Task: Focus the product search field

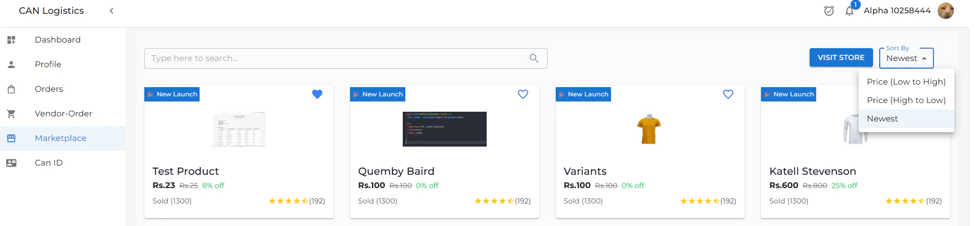Action: coord(345,58)
